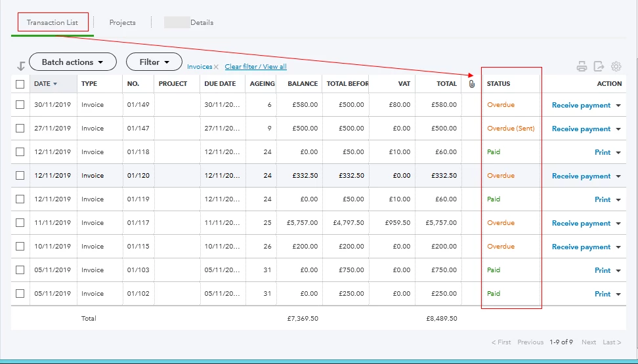Image resolution: width=638 pixels, height=364 pixels.
Task: Check the box for invoice 01/120
Action: pyautogui.click(x=20, y=175)
